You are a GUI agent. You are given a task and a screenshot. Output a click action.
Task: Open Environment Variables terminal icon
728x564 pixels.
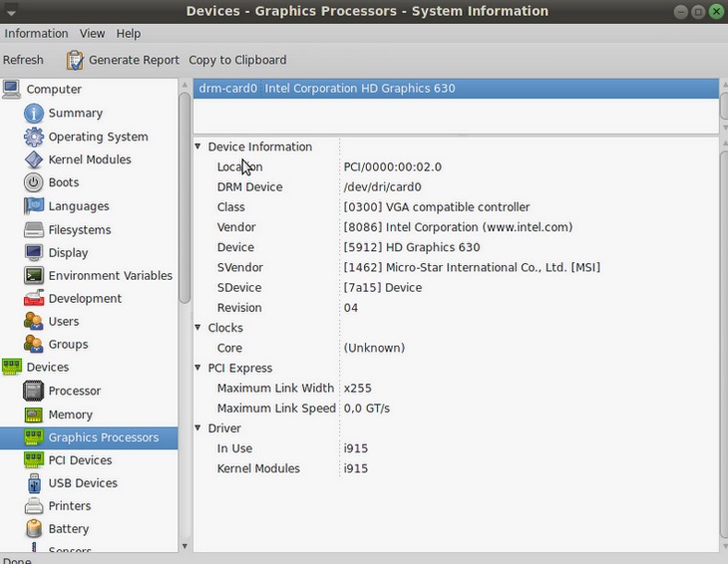[34, 275]
